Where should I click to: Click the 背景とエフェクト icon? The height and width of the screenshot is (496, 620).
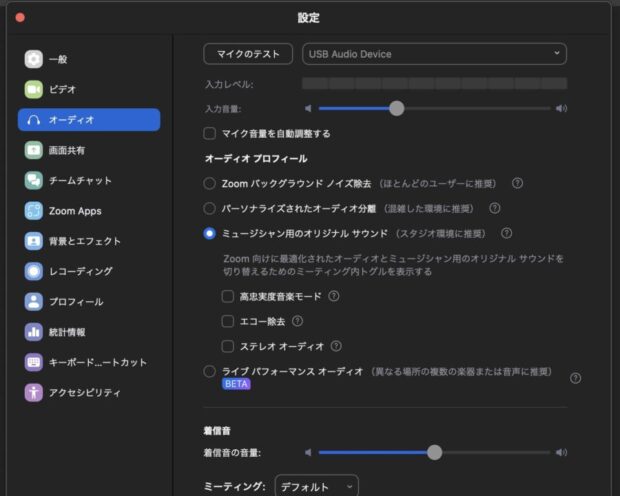[34, 241]
